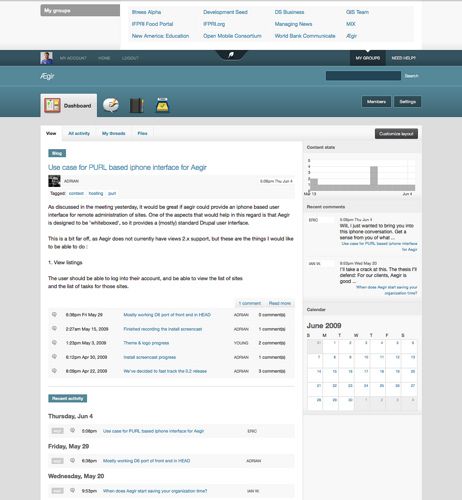Open the World Bank Communicate group
Image resolution: width=462 pixels, height=500 pixels.
coord(305,36)
